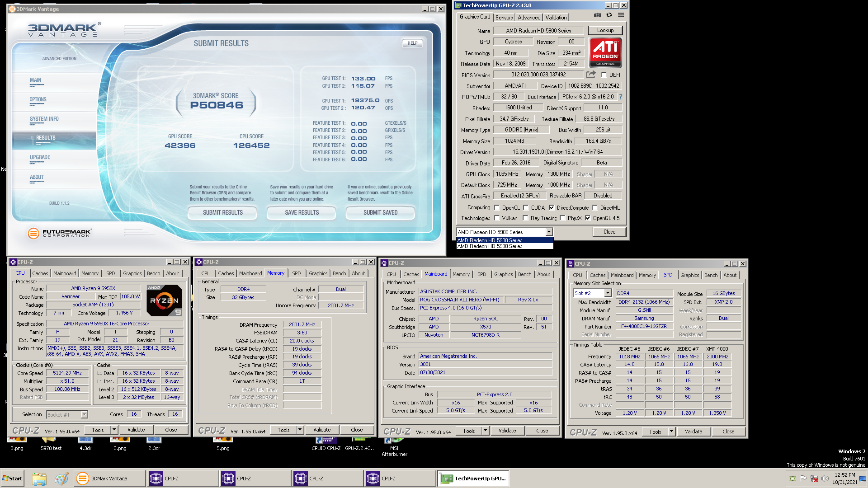868x488 pixels.
Task: Open CPUID CPU-Z desktop shortcut
Action: (326, 444)
